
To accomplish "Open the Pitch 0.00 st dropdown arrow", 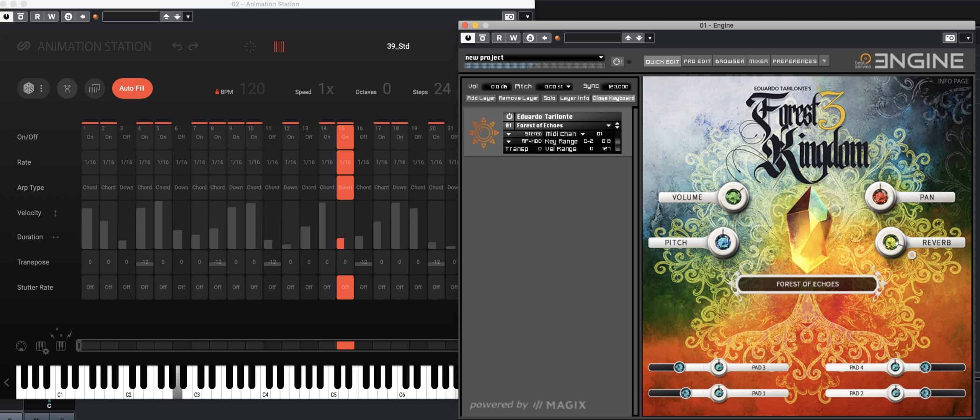I will coord(568,86).
